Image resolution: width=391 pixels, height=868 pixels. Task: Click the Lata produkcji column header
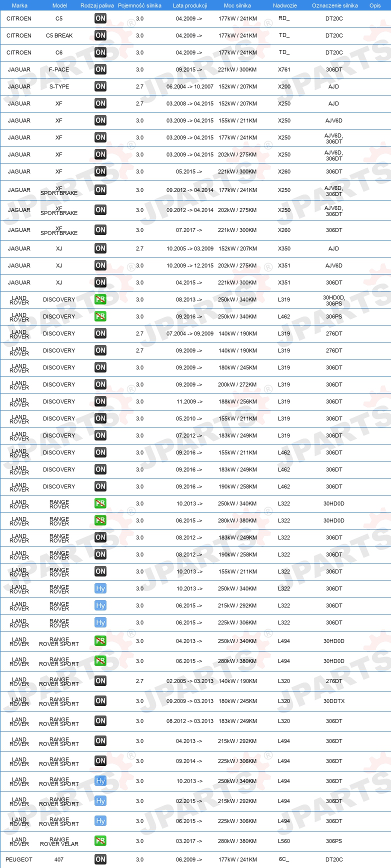tap(190, 5)
